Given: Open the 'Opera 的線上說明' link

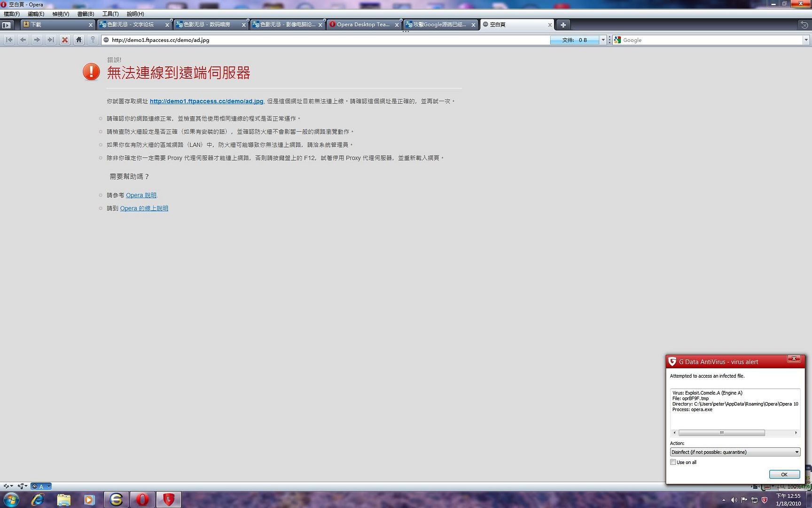Looking at the screenshot, I should (144, 208).
